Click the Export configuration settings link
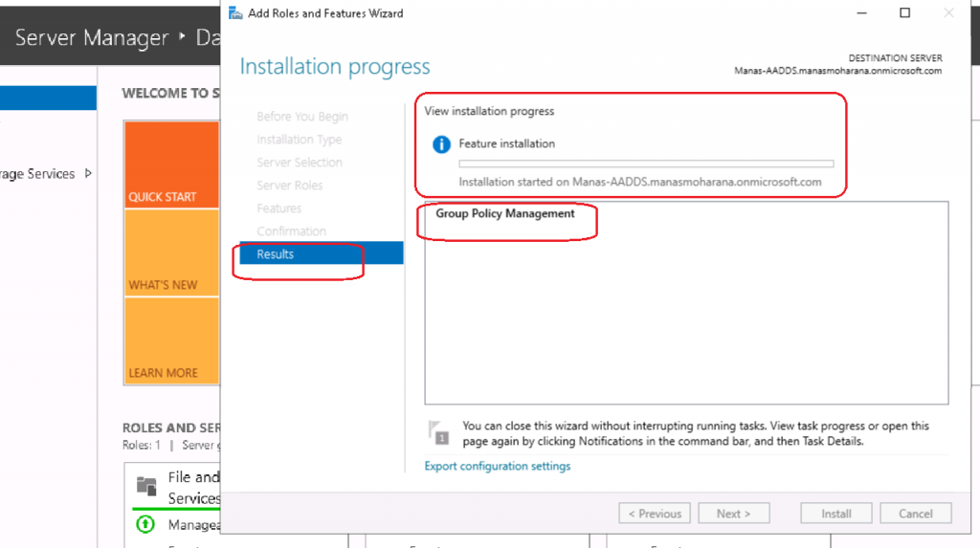Screen dimensions: 980x548 (498, 467)
